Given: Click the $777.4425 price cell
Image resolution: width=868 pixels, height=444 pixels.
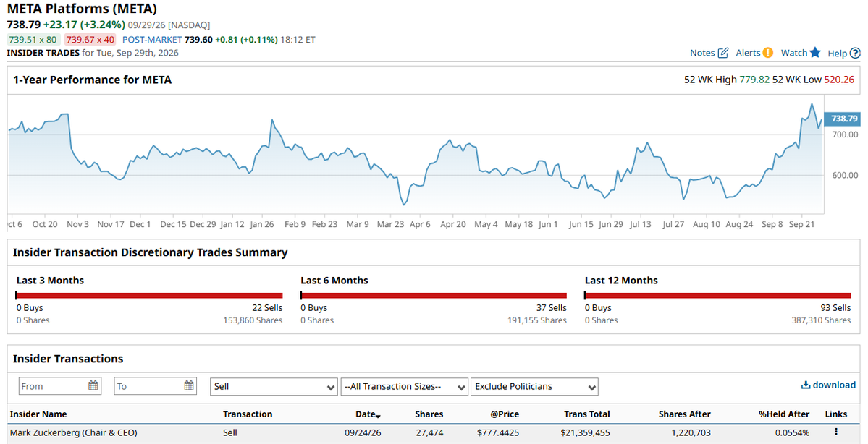Looking at the screenshot, I should [x=497, y=432].
